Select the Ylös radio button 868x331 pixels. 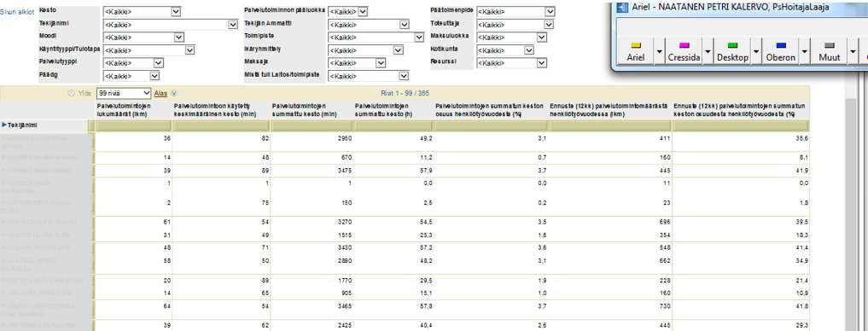pyautogui.click(x=71, y=94)
